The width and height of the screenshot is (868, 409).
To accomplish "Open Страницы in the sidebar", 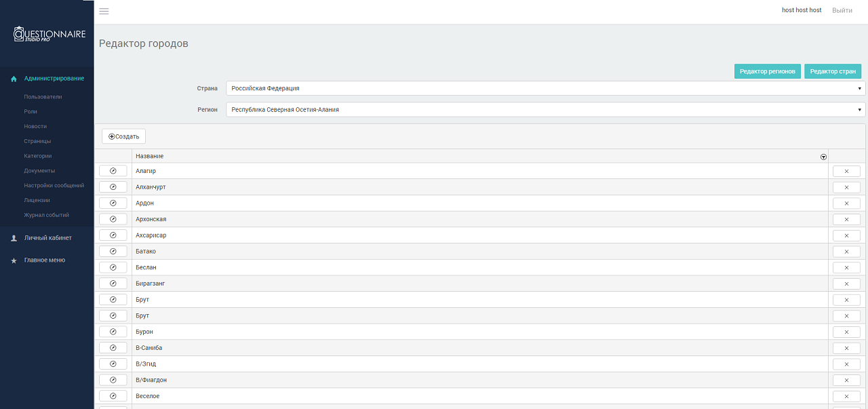I will tap(37, 141).
